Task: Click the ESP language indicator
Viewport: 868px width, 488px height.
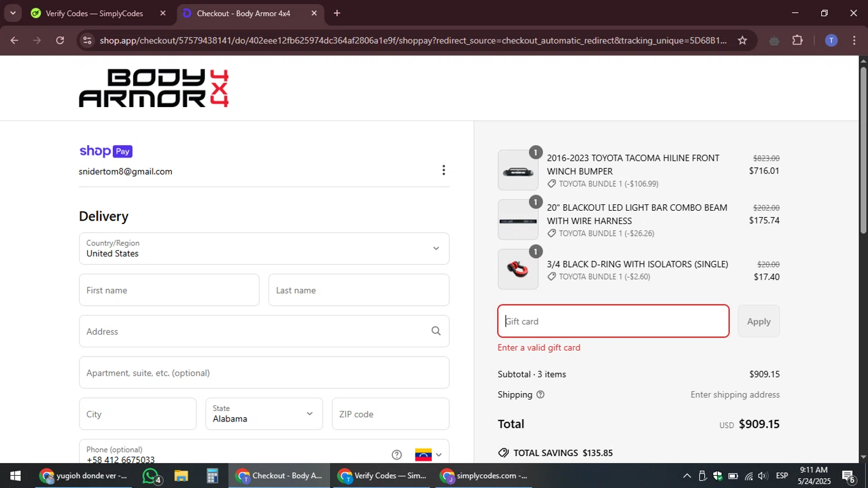Action: pyautogui.click(x=782, y=476)
